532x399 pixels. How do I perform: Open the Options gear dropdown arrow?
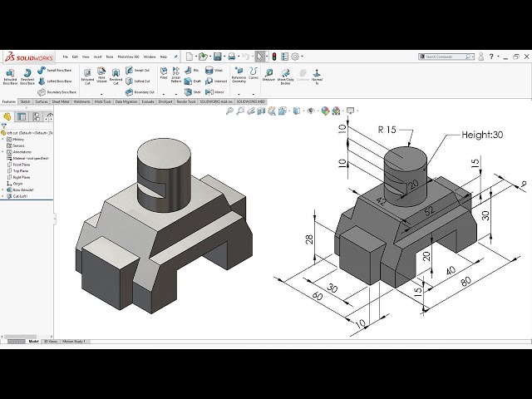[302, 57]
